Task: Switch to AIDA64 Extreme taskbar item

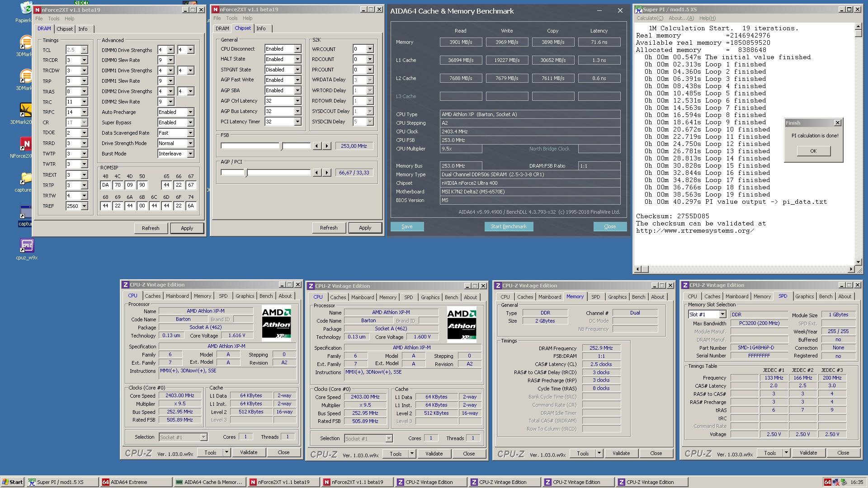Action: tap(136, 482)
